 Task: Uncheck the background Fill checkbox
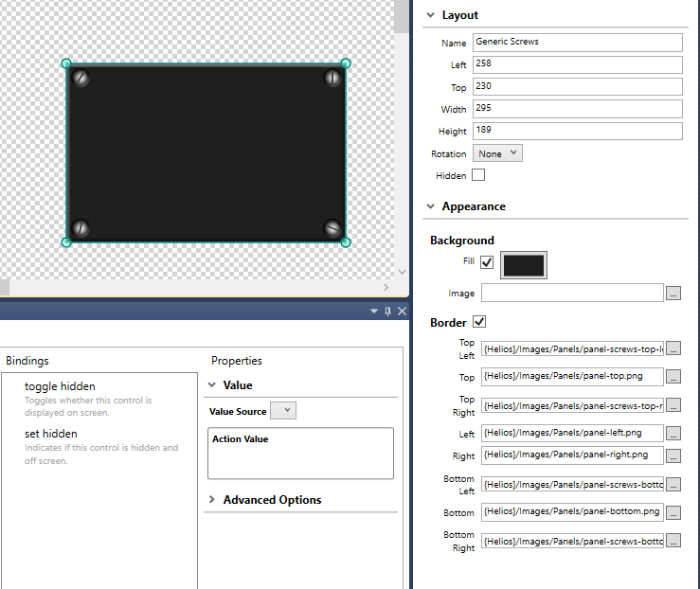coord(487,262)
